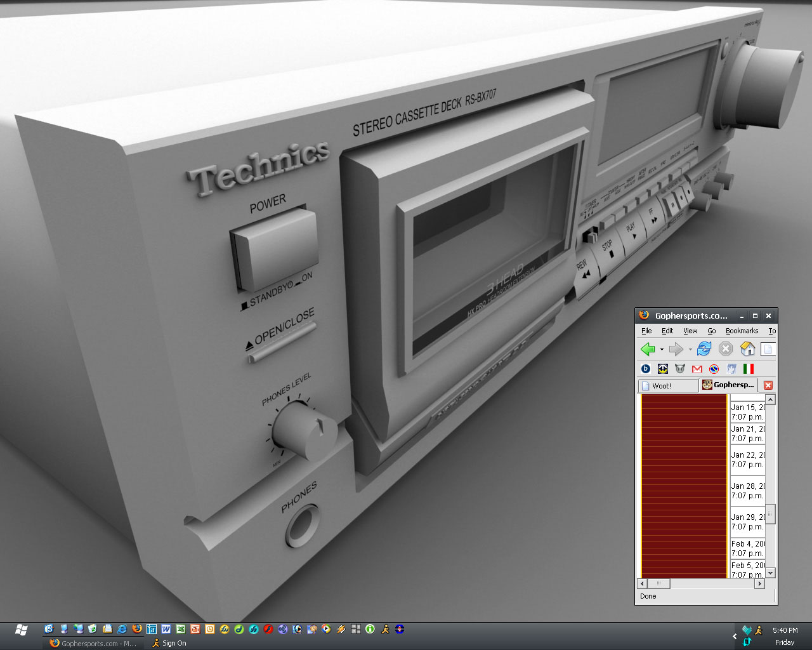
Task: Open the Forward button history dropdown arrow
Action: pos(690,350)
